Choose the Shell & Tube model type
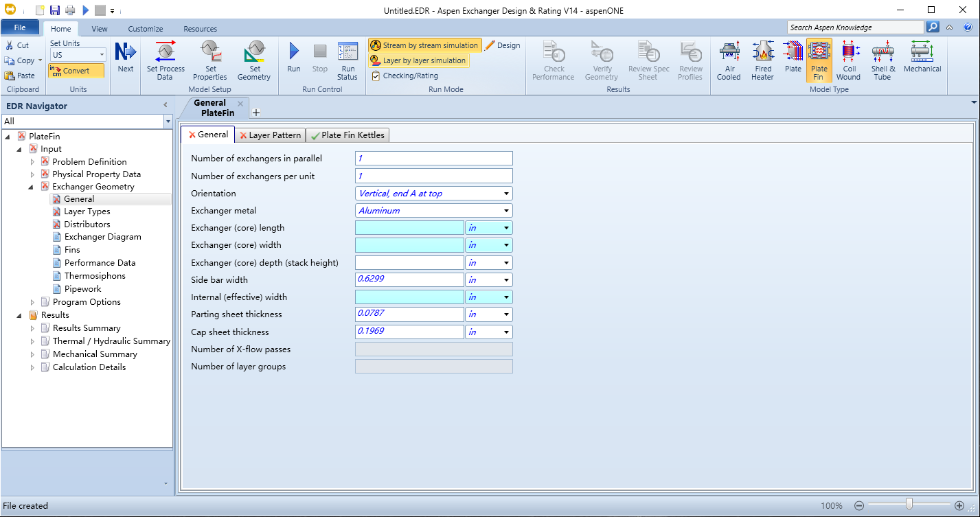980x517 pixels. [882, 60]
